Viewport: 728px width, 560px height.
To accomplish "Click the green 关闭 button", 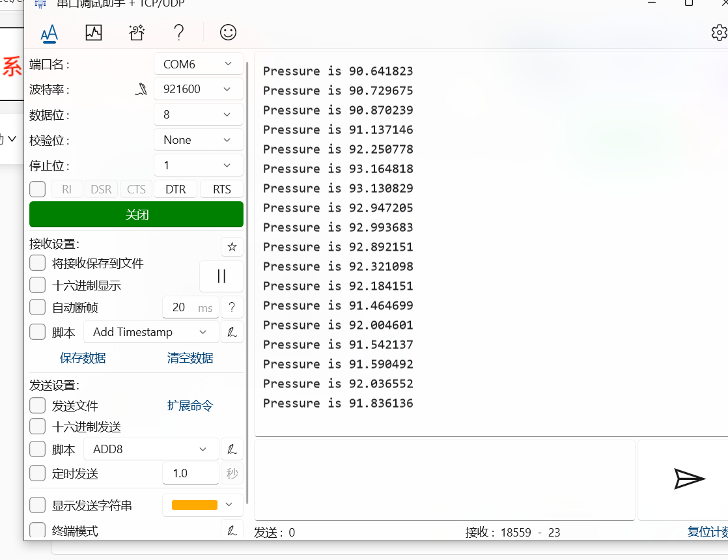I will (x=136, y=214).
